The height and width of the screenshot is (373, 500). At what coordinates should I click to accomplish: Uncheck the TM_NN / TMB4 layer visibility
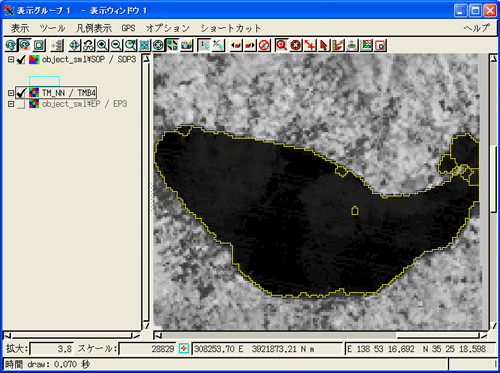tap(21, 93)
